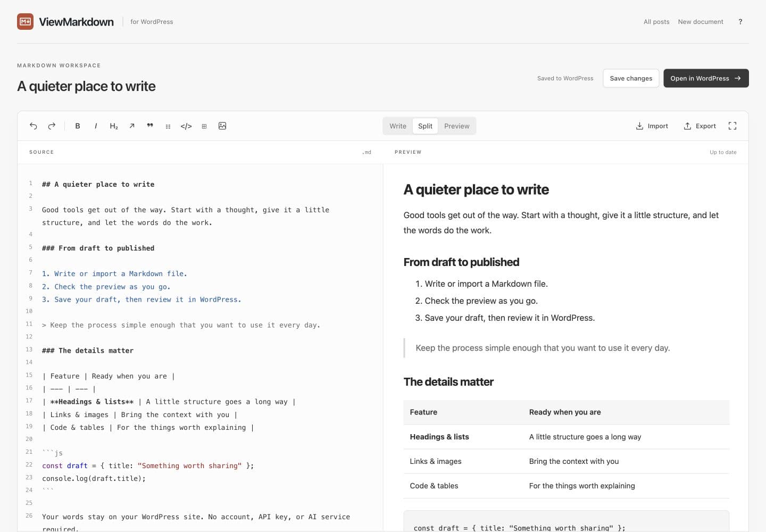766x532 pixels.
Task: Open the All posts link
Action: click(x=656, y=22)
